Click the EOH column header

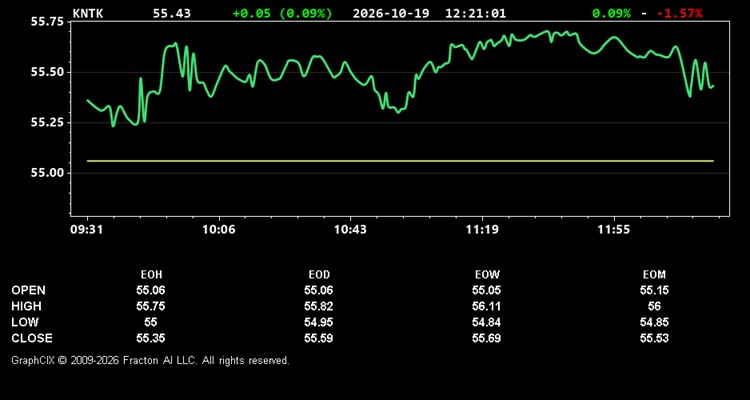click(151, 275)
